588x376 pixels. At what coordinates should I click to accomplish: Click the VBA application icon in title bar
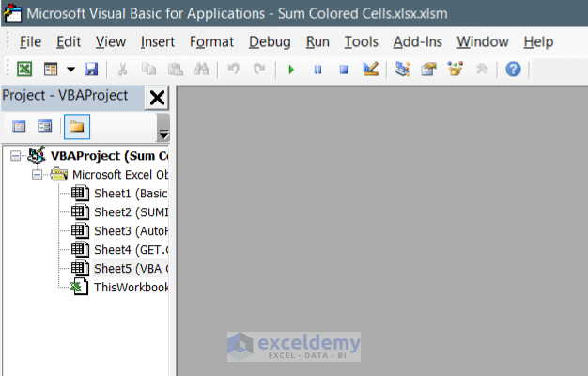(x=12, y=13)
